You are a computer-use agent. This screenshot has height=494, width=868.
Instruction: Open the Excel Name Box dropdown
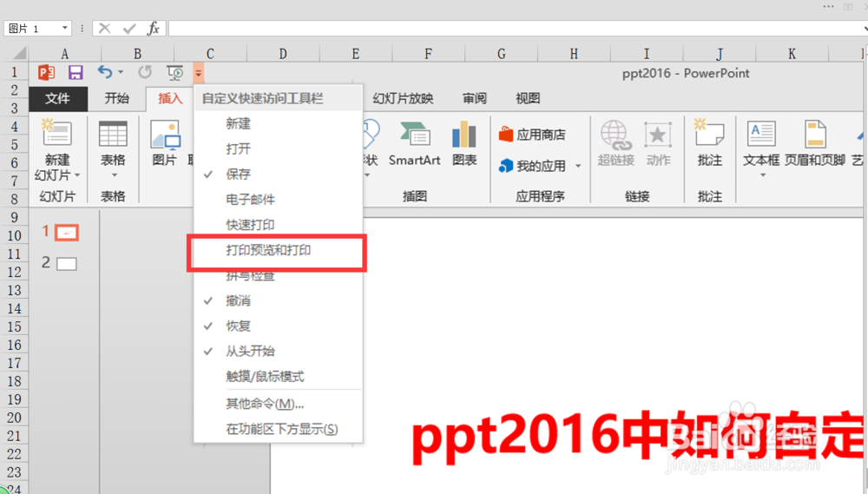click(x=65, y=28)
